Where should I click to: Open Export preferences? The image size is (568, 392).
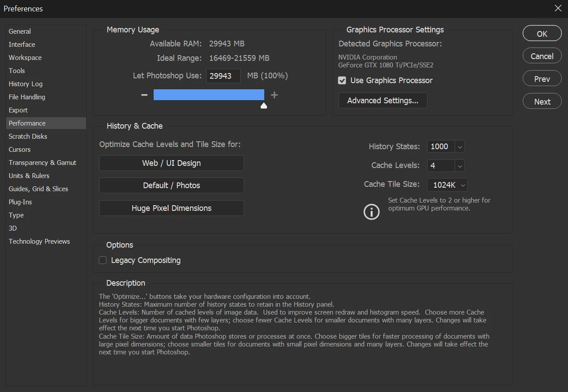pyautogui.click(x=46, y=110)
